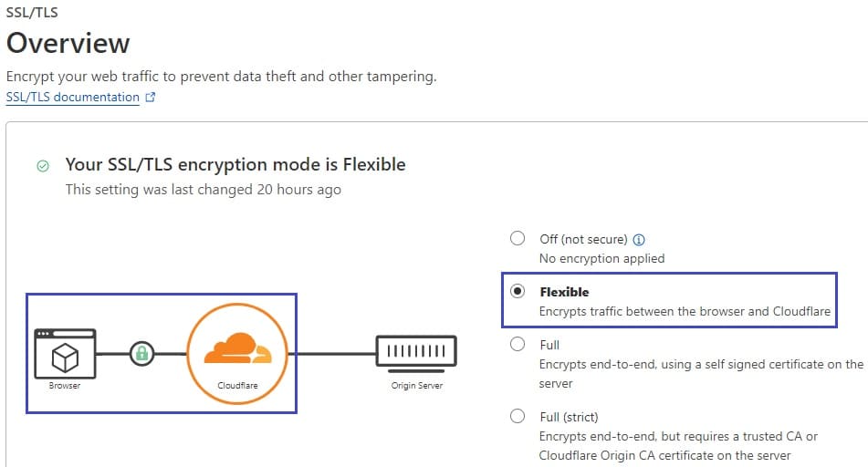Click the orange Cloudflare cloud logo

point(237,348)
